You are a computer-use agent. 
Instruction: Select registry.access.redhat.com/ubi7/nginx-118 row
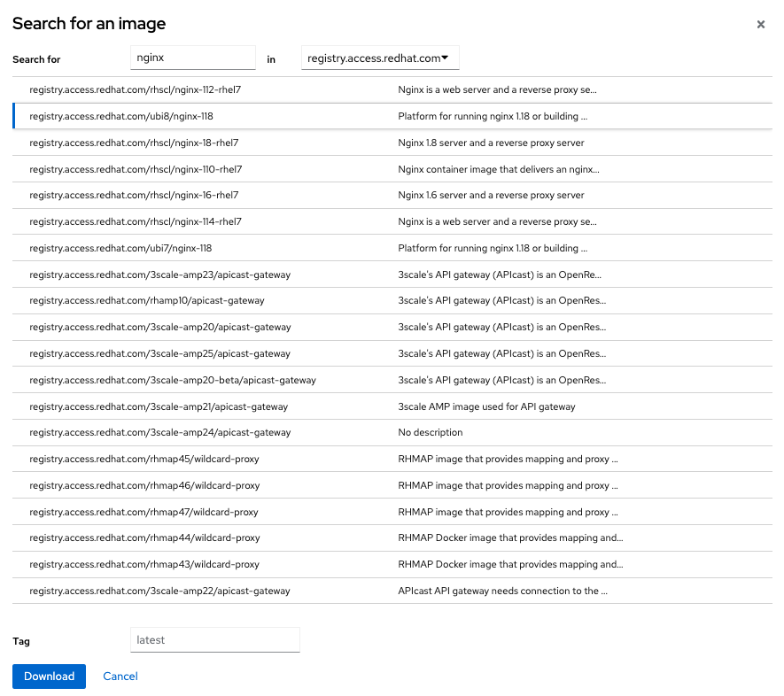(x=392, y=248)
